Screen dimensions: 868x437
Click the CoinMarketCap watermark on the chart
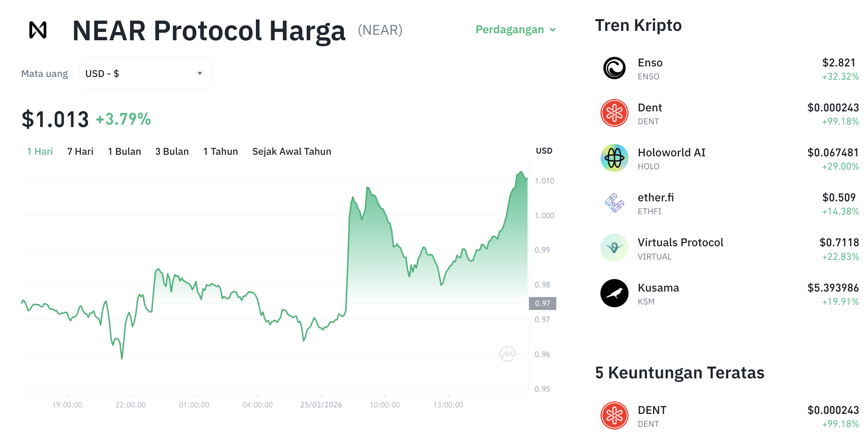(x=507, y=353)
